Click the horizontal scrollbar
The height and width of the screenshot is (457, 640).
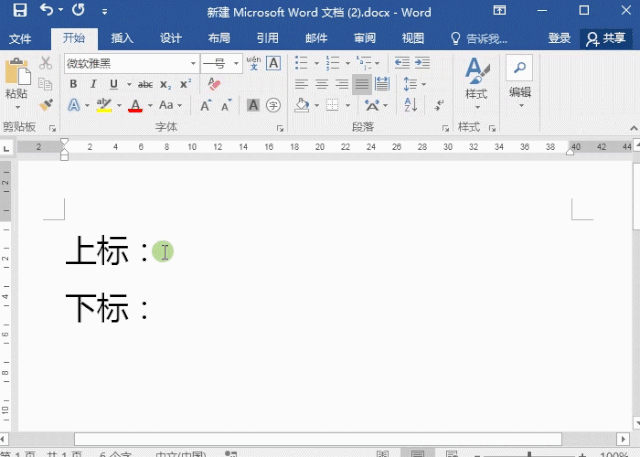click(x=318, y=439)
